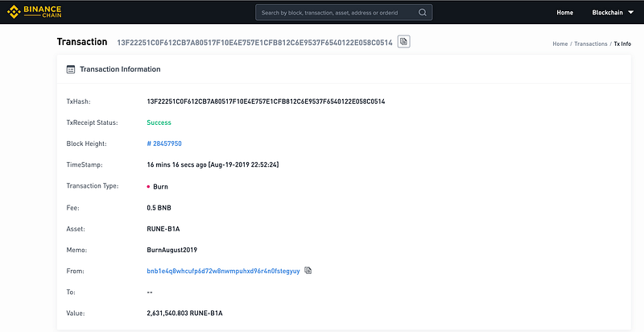Click the Memo field label
Image resolution: width=644 pixels, height=332 pixels.
click(x=76, y=250)
